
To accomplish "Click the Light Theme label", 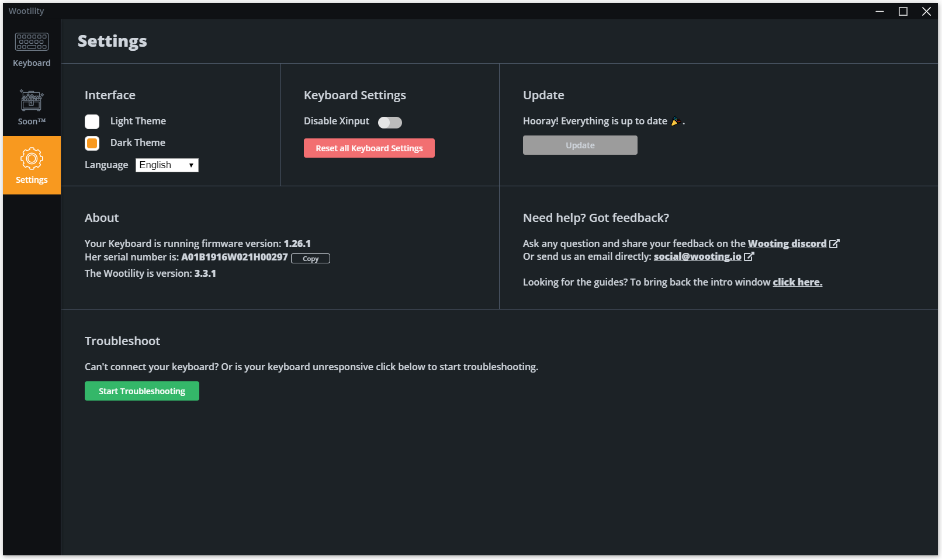I will pos(138,121).
